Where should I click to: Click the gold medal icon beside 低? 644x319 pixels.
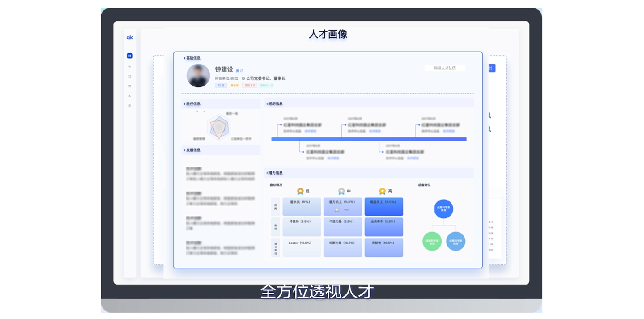point(300,191)
